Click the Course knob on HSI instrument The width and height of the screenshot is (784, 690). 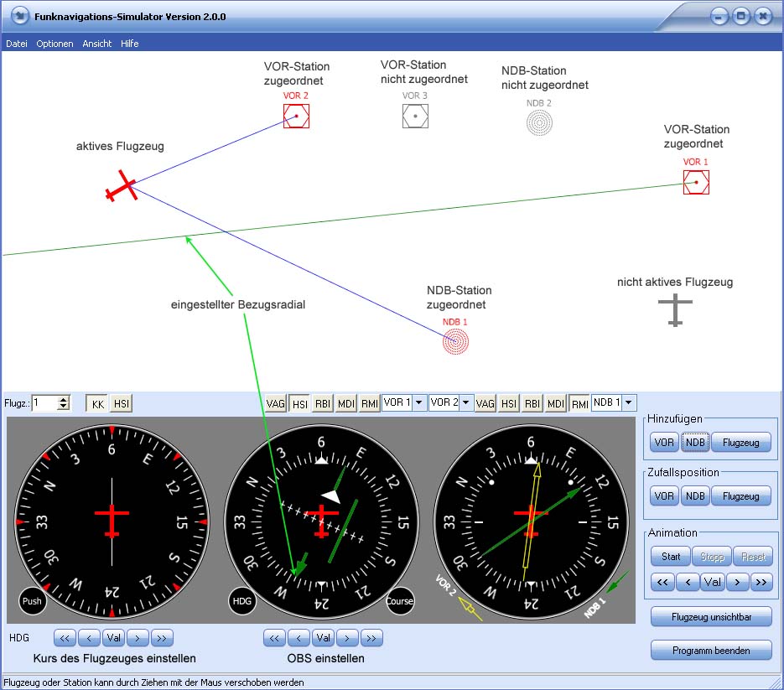pos(399,601)
